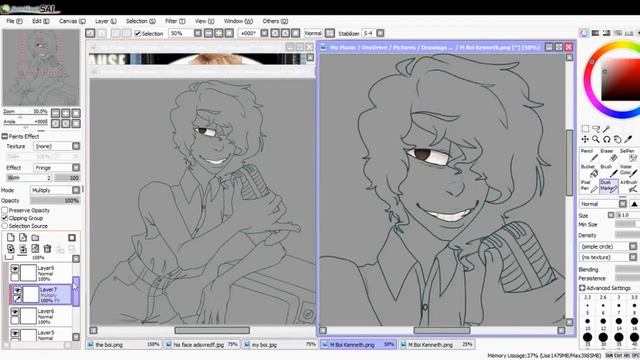Screen dimensions: 640x360
Task: Select Layer6 in the layer list
Action: 41,316
